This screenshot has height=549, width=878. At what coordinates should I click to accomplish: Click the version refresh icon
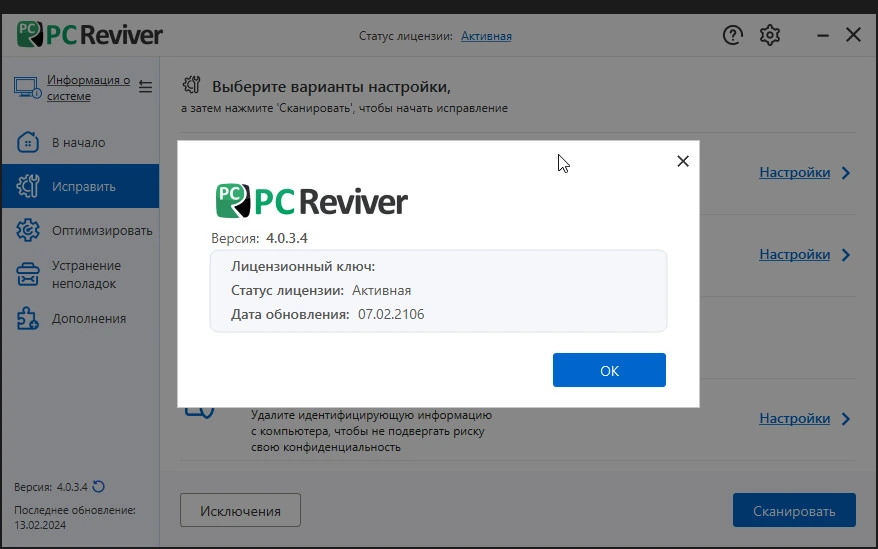point(99,487)
